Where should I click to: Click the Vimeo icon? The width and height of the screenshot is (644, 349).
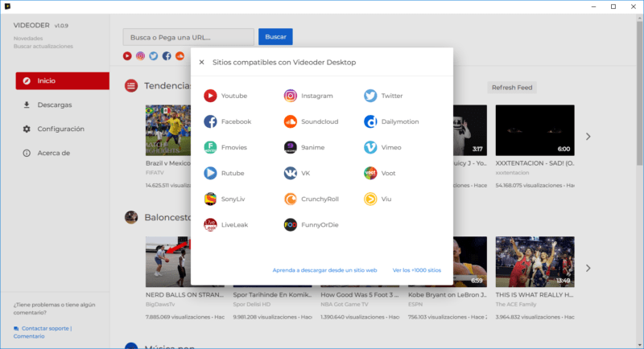[x=370, y=147]
